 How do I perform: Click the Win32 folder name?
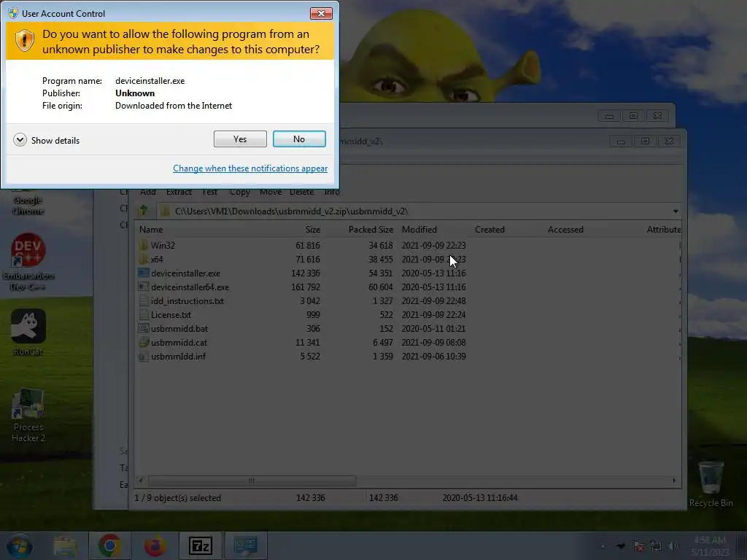point(163,245)
